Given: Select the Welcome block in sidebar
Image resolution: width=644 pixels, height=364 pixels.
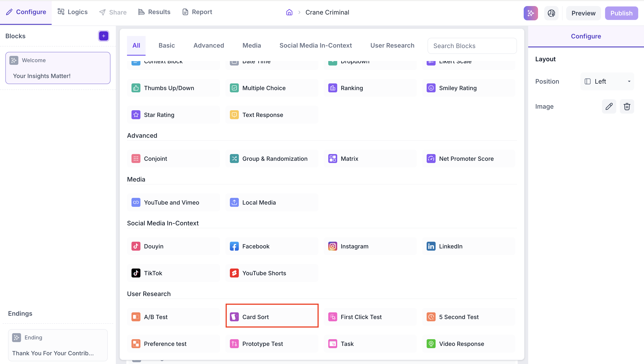Looking at the screenshot, I should (x=58, y=68).
